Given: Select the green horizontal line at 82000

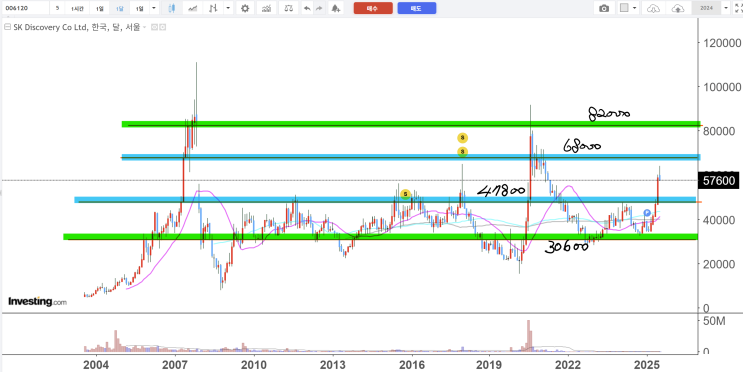Looking at the screenshot, I should click(411, 124).
